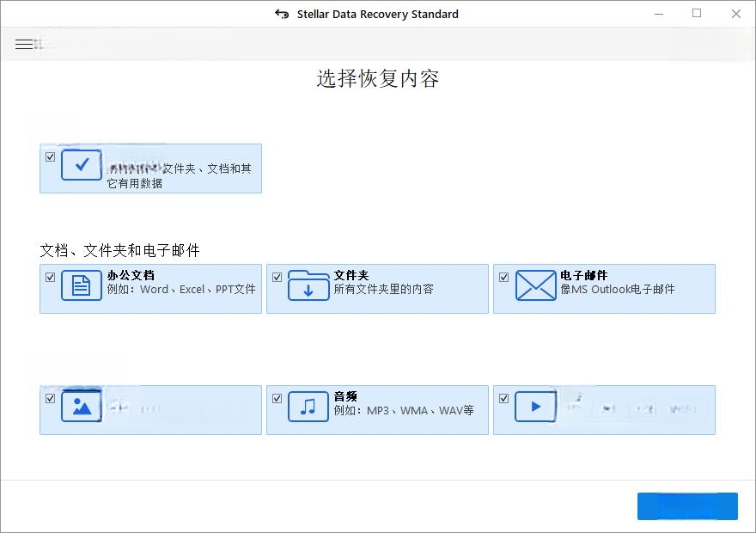Click the 选择恢复内容 page title
Viewport: 756px width, 533px height.
[378, 78]
